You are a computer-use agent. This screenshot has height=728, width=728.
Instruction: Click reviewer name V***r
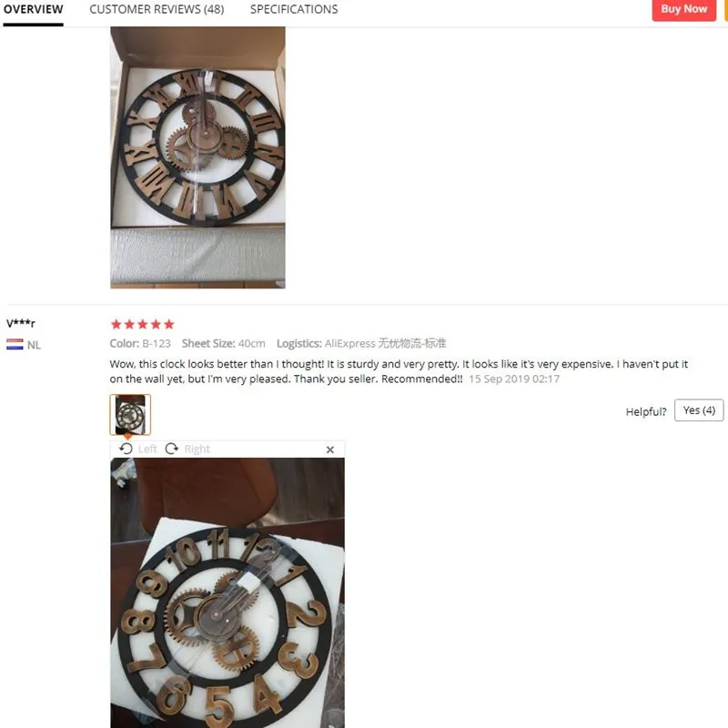click(x=21, y=323)
